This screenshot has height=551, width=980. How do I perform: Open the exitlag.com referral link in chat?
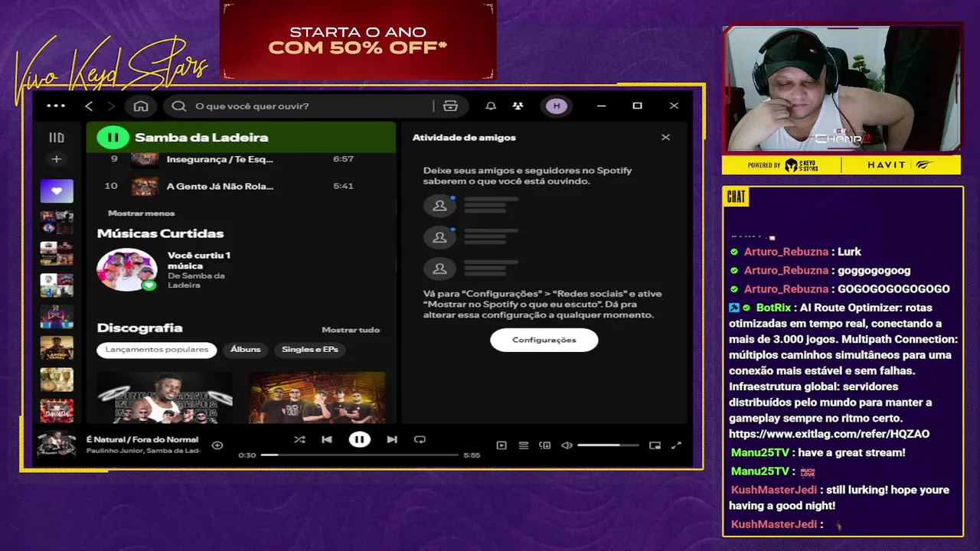(829, 434)
